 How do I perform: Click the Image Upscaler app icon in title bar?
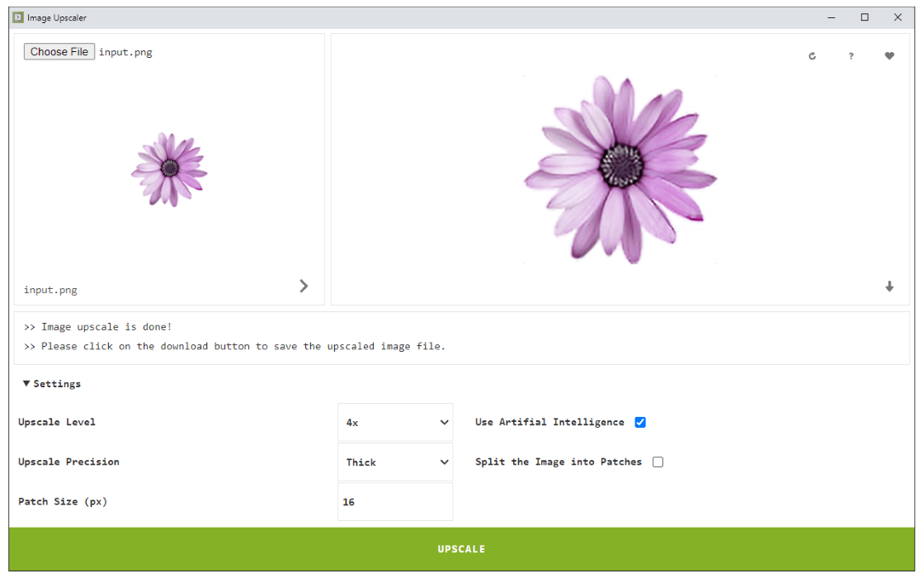[18, 17]
